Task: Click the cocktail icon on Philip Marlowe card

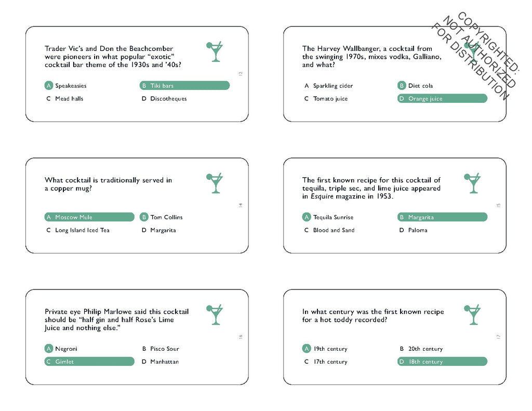Action: [215, 314]
